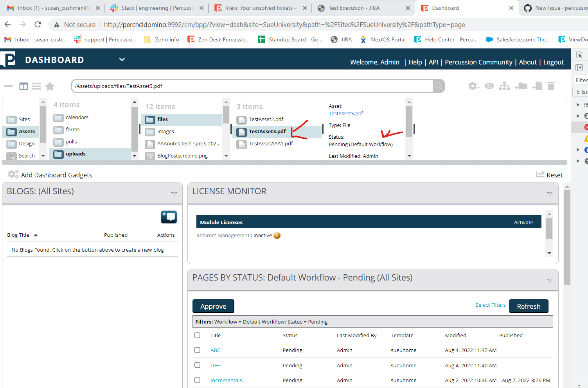Image resolution: width=588 pixels, height=388 pixels.
Task: Switch to column view in the finder
Action: coord(23,86)
